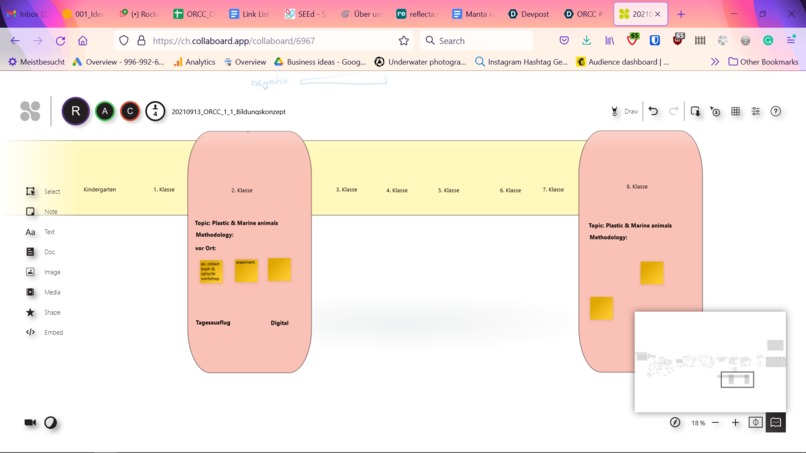
Task: Click the 18 % zoom level
Action: point(698,423)
